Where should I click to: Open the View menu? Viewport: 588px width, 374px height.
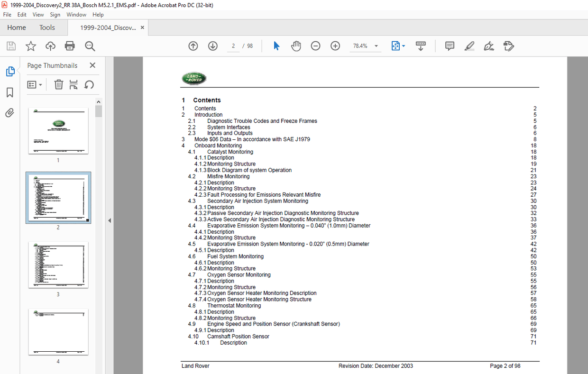coord(38,15)
